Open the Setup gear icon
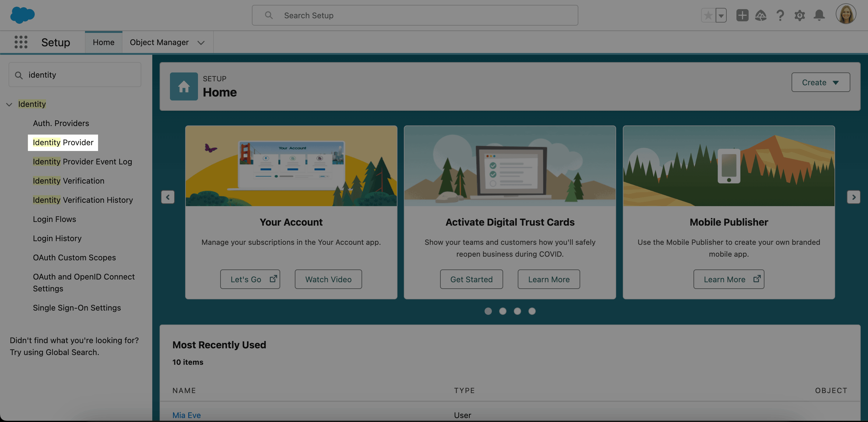Screen dimensions: 868x422 point(799,15)
